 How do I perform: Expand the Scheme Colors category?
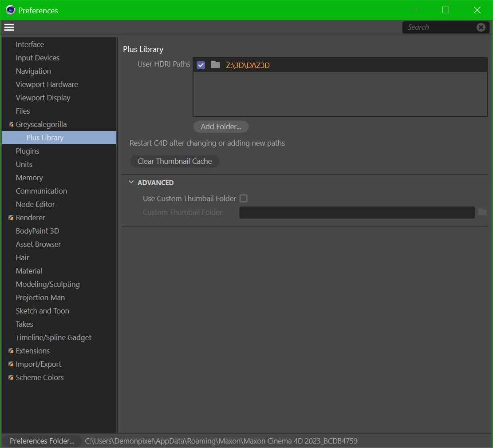[11, 378]
